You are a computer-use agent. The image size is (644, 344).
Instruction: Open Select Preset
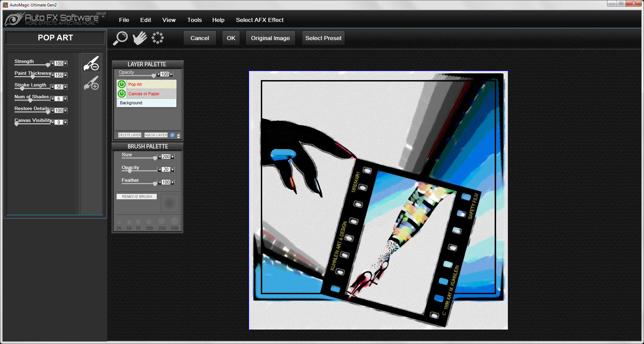323,38
